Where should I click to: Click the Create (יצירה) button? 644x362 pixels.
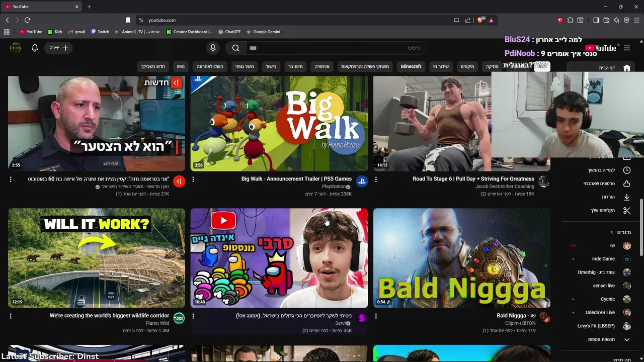tap(59, 48)
